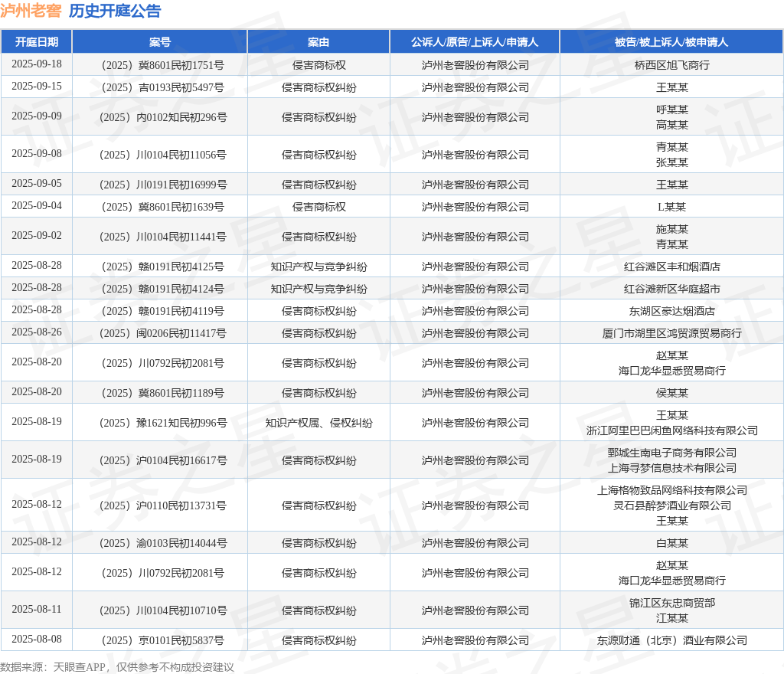Click defendant L某某
The width and height of the screenshot is (784, 674).
click(671, 207)
